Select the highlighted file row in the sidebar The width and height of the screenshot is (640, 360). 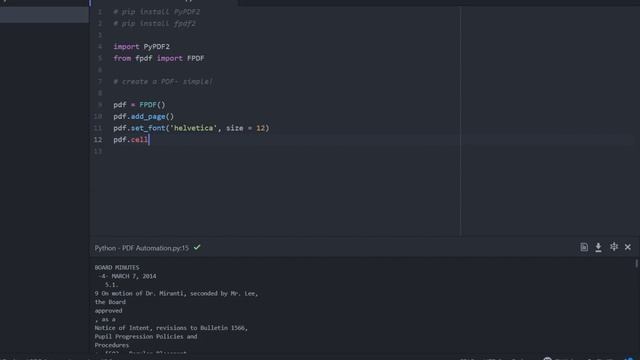(44, 15)
